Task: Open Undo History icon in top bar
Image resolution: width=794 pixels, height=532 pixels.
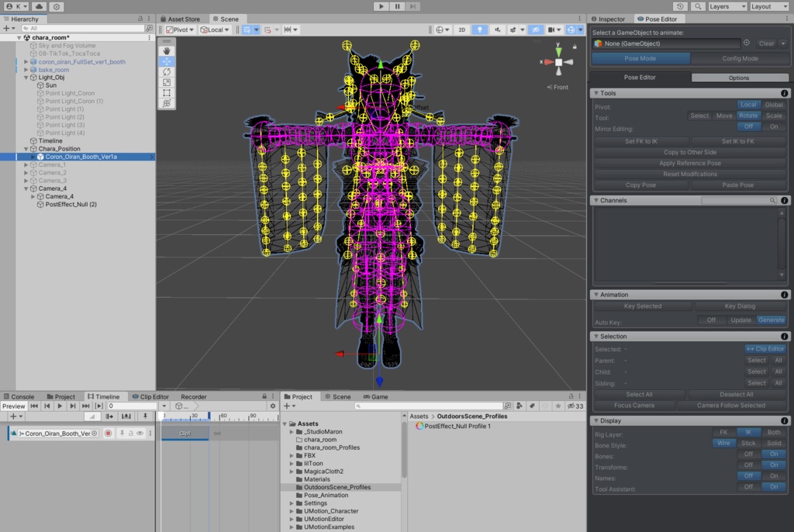Action: point(679,6)
